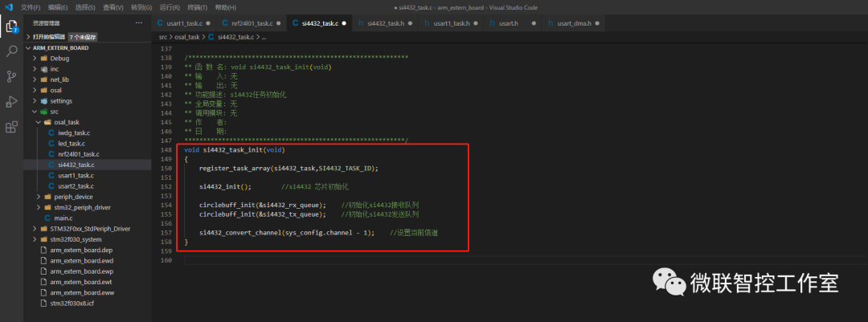Open the Search view icon
This screenshot has width=868, height=322.
(11, 51)
